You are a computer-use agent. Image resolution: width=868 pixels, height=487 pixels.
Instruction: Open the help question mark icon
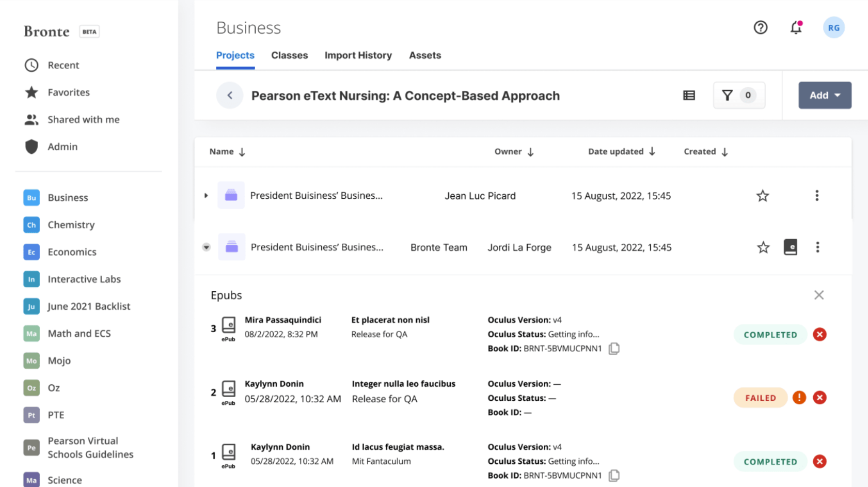760,27
